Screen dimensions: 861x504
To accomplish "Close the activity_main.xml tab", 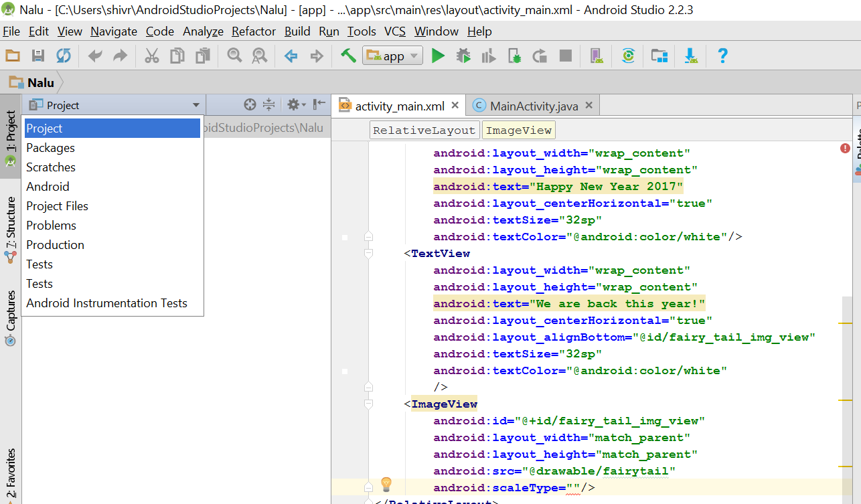I will [x=455, y=105].
